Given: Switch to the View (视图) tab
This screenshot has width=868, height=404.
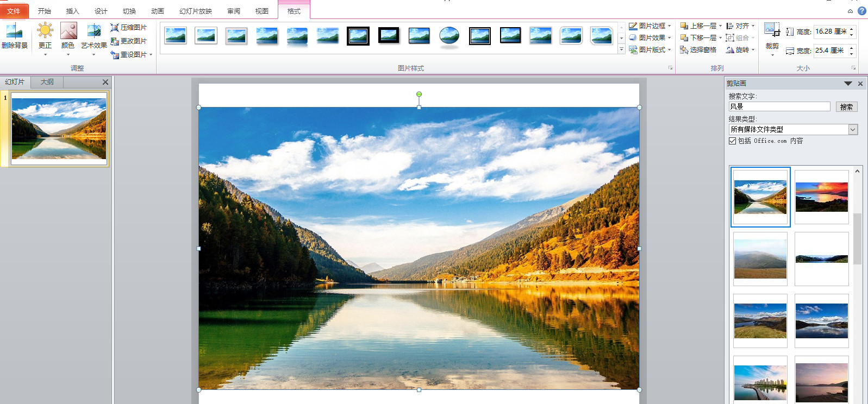Looking at the screenshot, I should [262, 11].
